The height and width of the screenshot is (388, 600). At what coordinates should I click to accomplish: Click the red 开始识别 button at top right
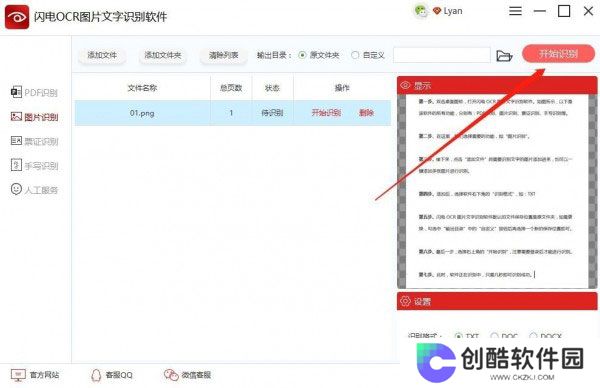click(558, 54)
